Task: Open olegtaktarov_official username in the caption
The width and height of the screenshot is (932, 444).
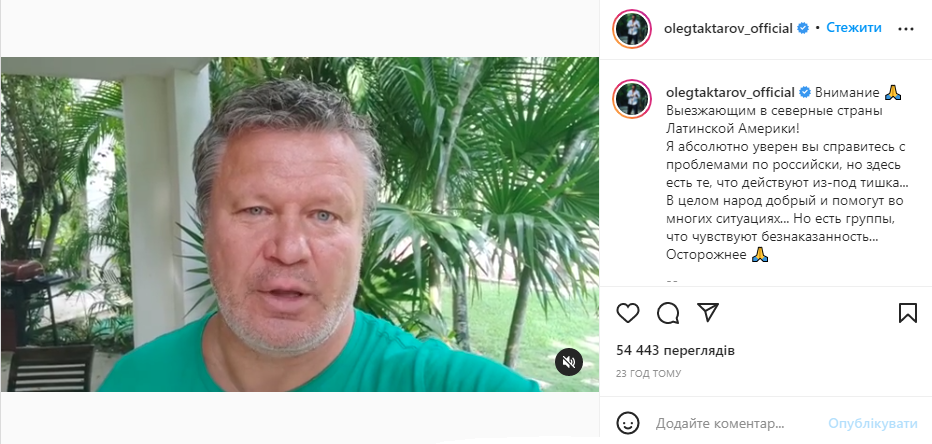Action: (730, 93)
